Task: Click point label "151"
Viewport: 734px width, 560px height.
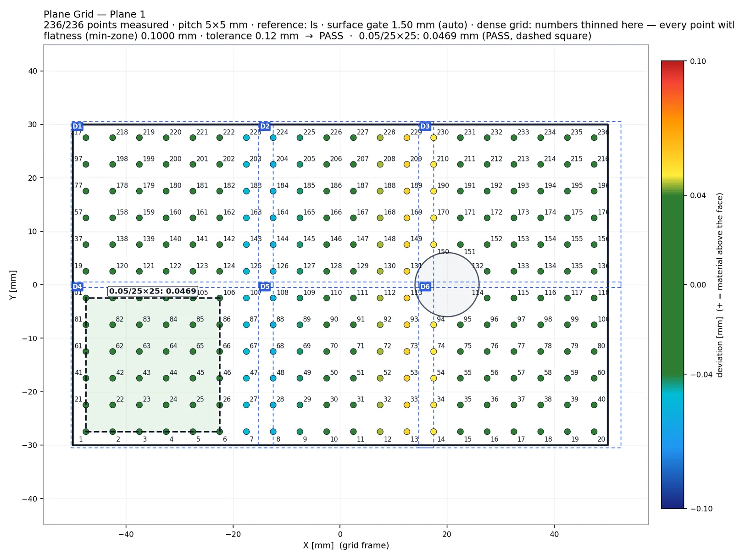Action: [x=470, y=252]
